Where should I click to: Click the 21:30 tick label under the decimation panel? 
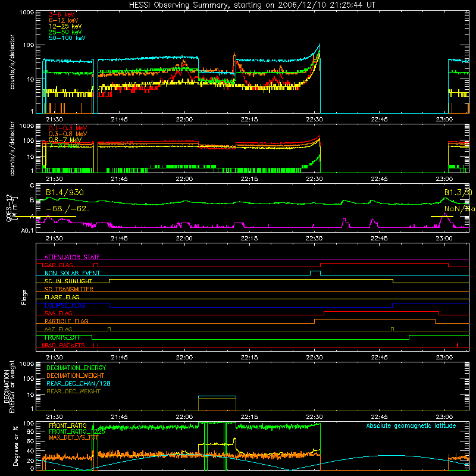54,417
